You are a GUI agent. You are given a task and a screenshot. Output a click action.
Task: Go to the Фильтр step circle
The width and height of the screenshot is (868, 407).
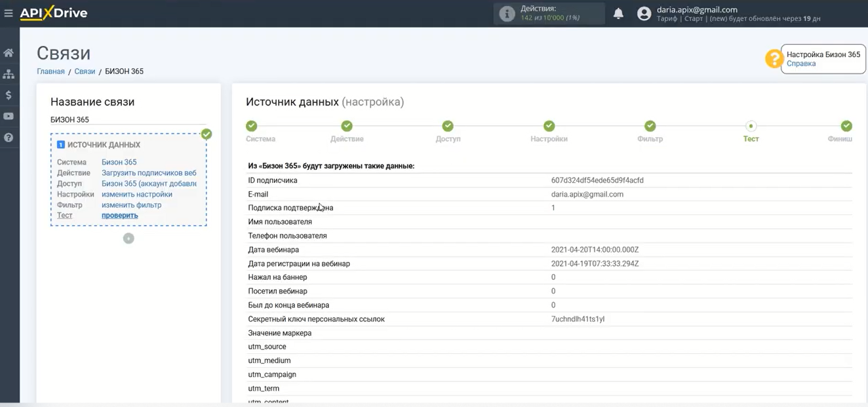point(650,126)
